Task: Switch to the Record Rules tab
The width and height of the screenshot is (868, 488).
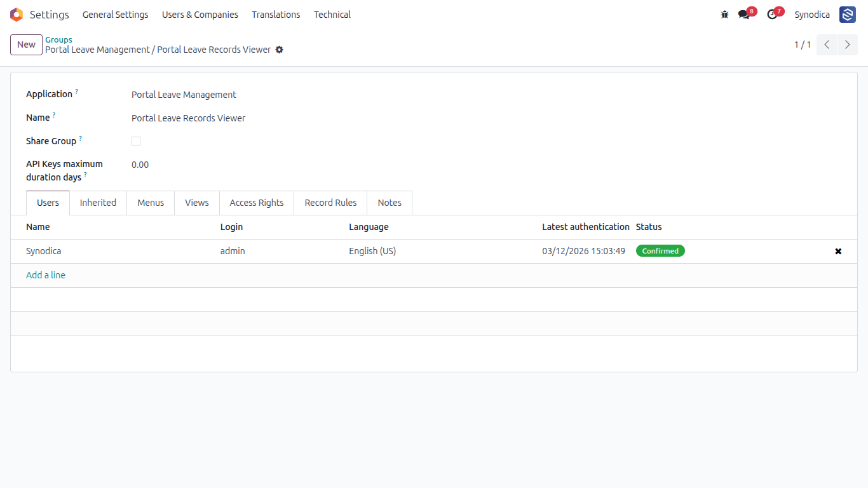Action: coord(330,203)
